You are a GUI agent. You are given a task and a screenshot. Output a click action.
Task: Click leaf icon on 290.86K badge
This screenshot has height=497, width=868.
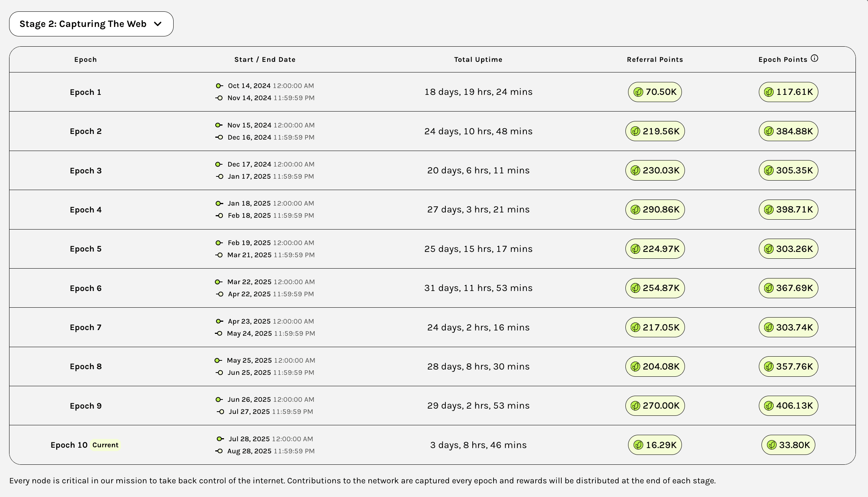[x=635, y=210]
